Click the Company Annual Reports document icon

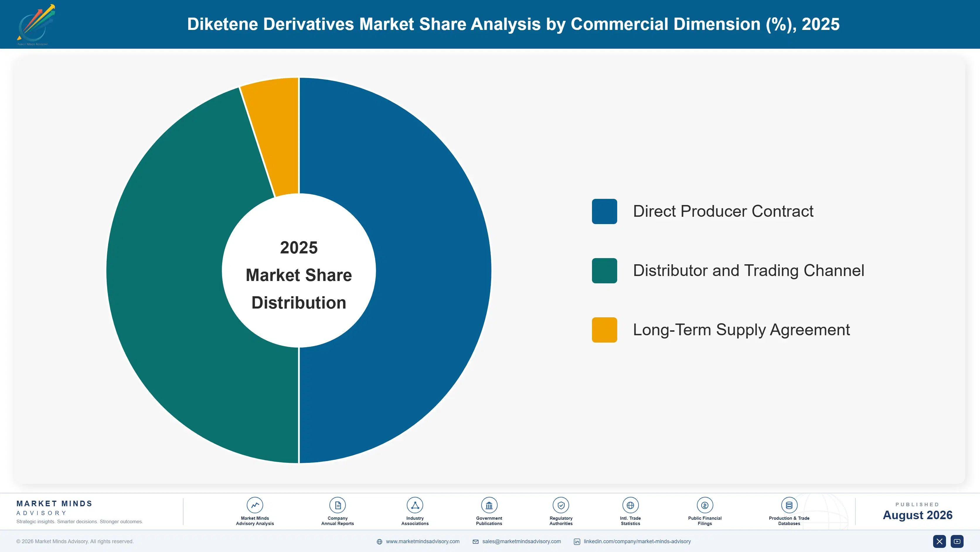[337, 505]
